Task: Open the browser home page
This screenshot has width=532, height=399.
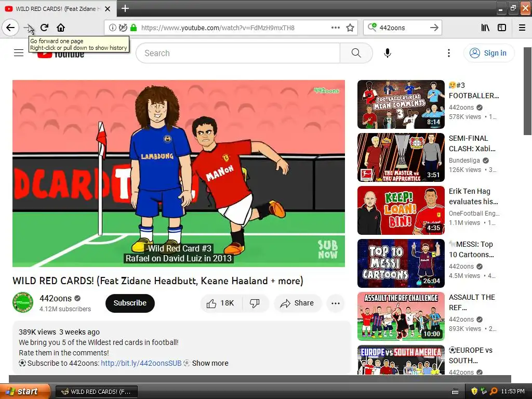Action: pos(61,28)
